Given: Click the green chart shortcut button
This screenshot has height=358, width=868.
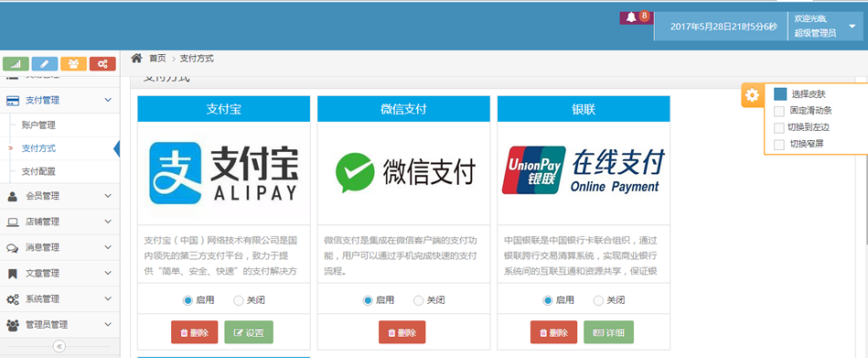Looking at the screenshot, I should click(x=16, y=64).
